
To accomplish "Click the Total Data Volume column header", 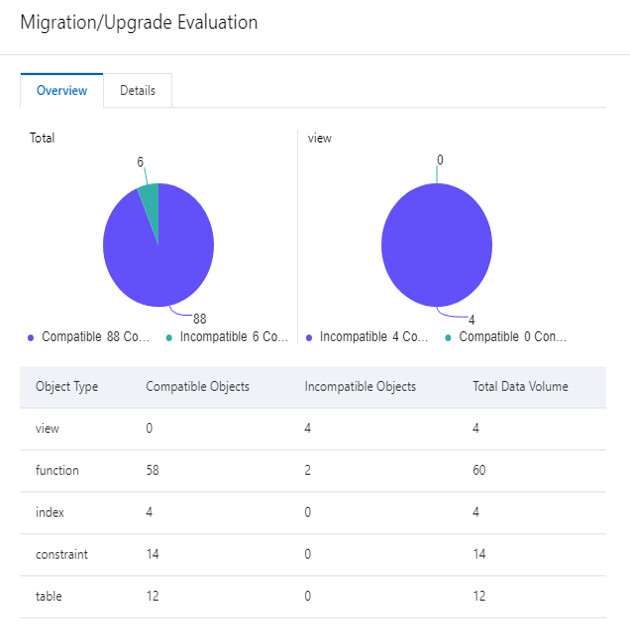I will click(520, 387).
